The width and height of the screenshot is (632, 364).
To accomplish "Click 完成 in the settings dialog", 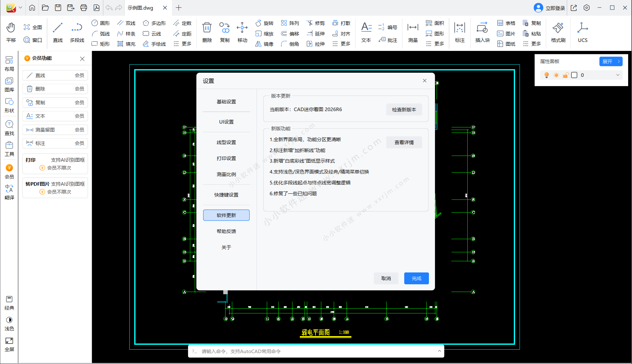I will (x=416, y=278).
